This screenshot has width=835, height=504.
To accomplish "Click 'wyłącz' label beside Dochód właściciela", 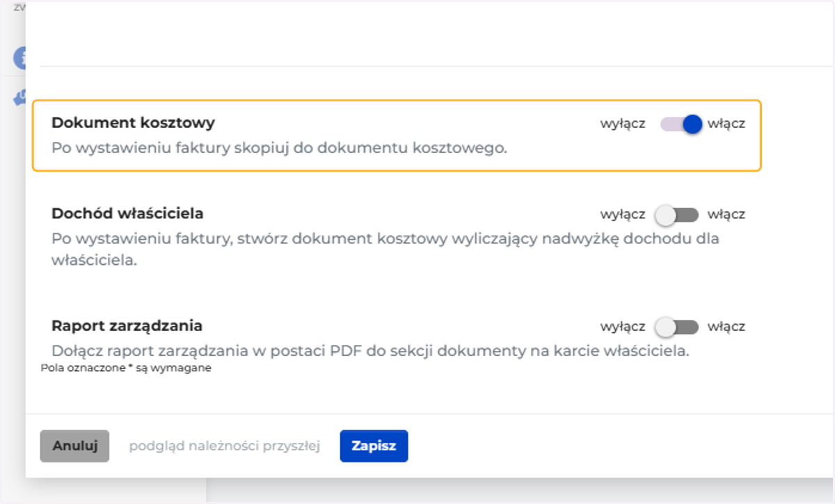I will tap(623, 215).
